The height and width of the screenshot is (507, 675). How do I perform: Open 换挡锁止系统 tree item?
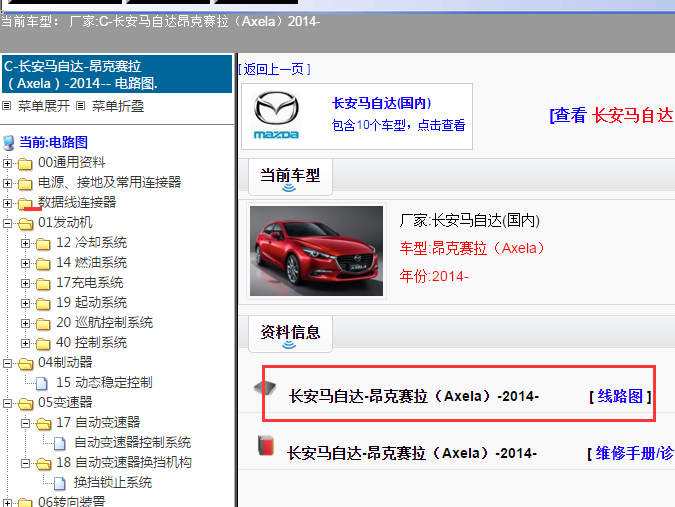tap(113, 482)
